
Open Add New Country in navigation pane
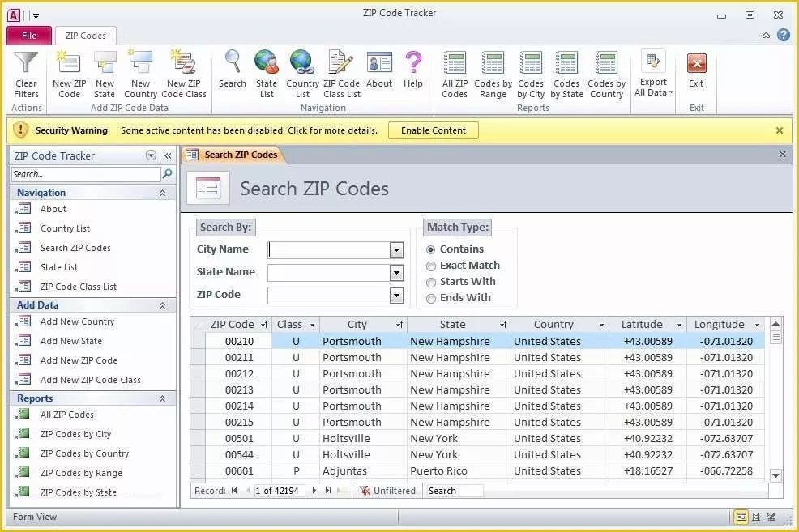(77, 321)
